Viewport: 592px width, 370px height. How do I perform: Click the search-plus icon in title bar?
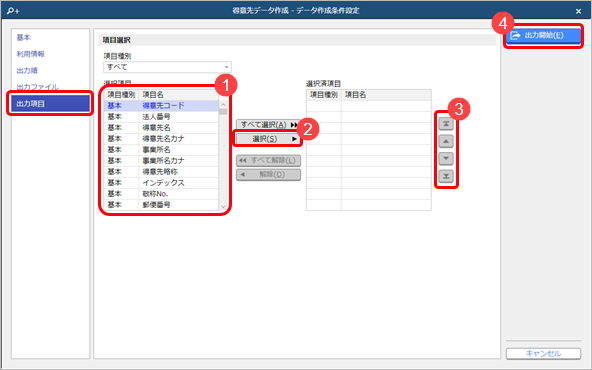(x=13, y=11)
